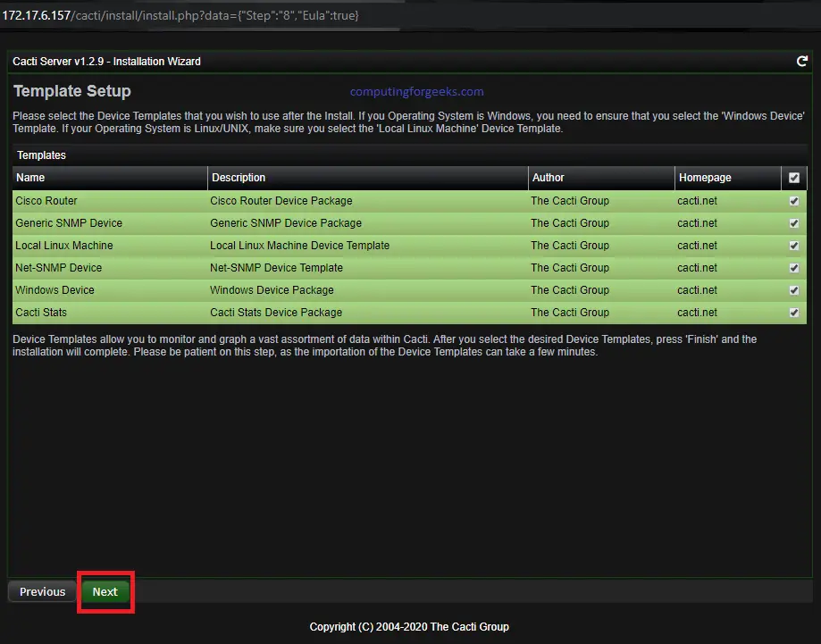
Task: Uncheck the Cisco Router template checkbox
Action: coord(794,201)
